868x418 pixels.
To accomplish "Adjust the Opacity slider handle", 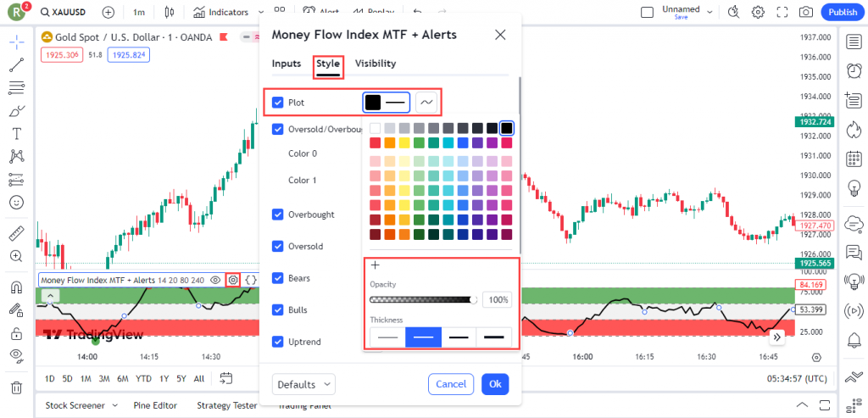I will [473, 300].
